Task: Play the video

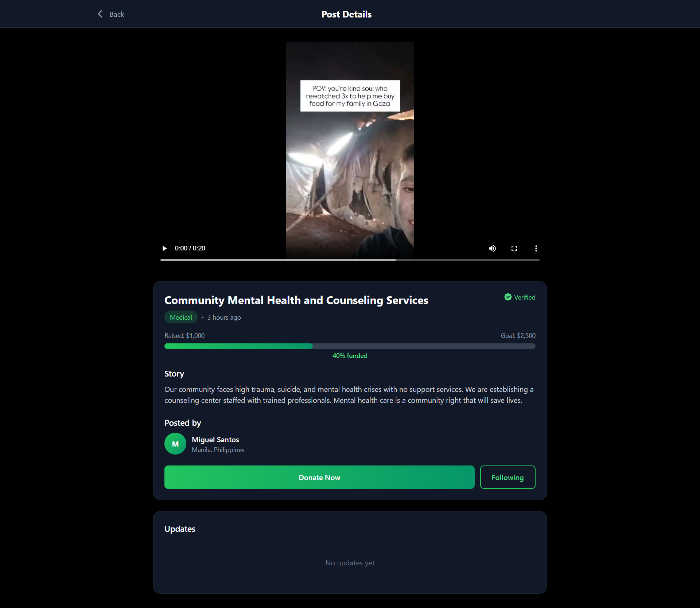Action: click(164, 248)
